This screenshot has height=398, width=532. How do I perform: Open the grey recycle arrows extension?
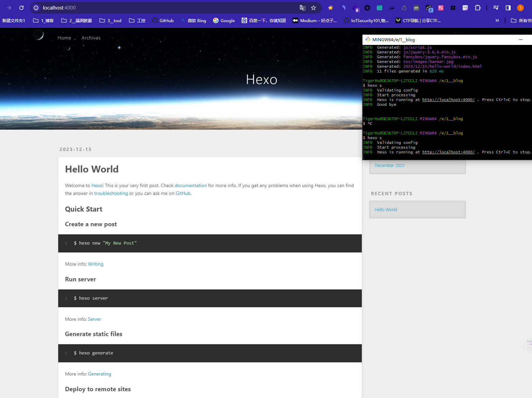(x=404, y=8)
